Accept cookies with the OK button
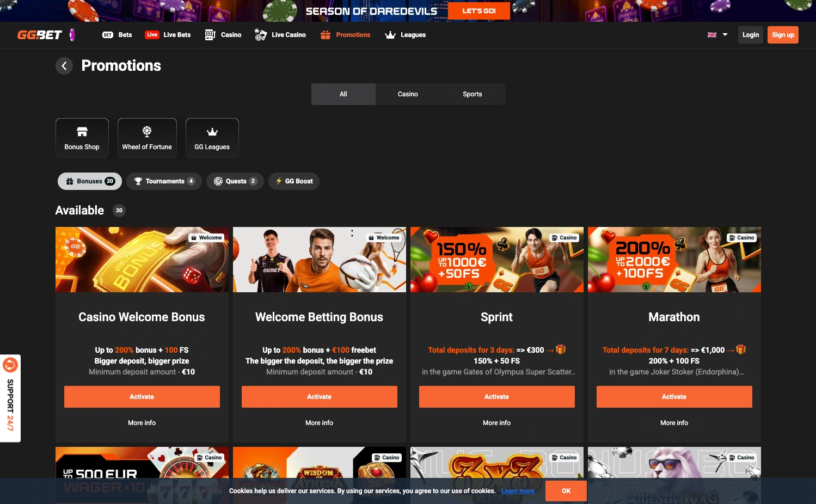The width and height of the screenshot is (816, 504). click(566, 491)
